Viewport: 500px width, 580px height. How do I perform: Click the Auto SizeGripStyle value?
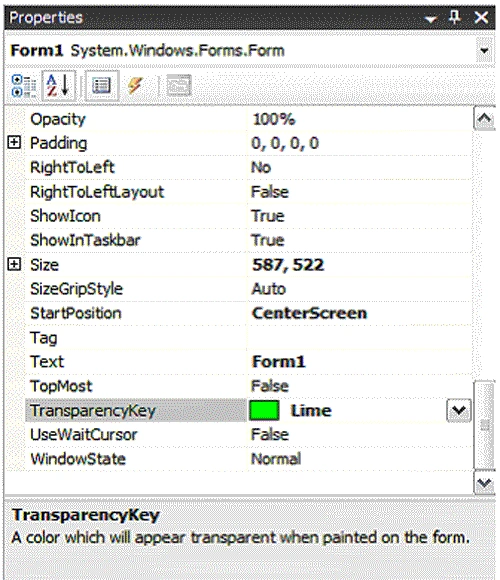coord(268,289)
